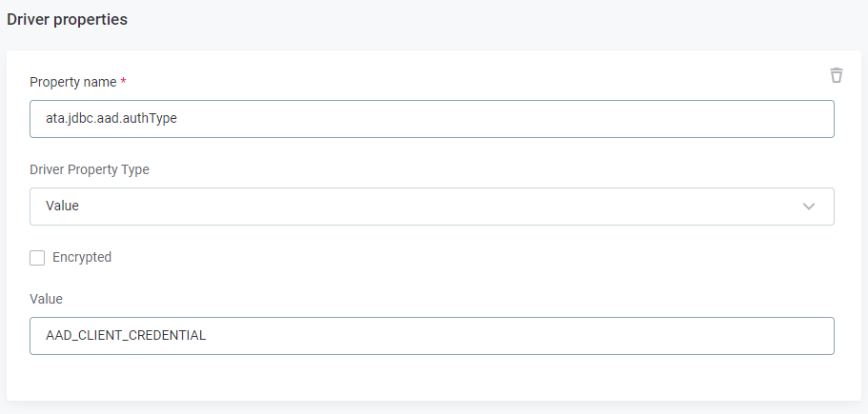Place cursor on 'AAD_CLIENT_CREDENTIAL' text
This screenshot has width=868, height=414.
(126, 336)
